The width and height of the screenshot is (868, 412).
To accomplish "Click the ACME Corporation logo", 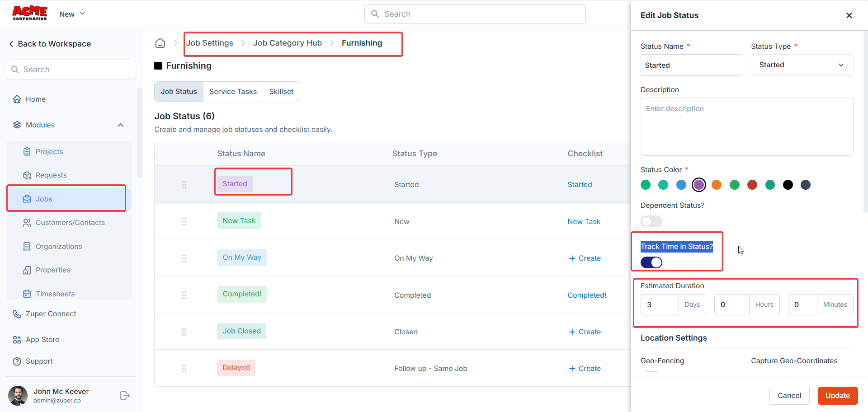I will (29, 13).
